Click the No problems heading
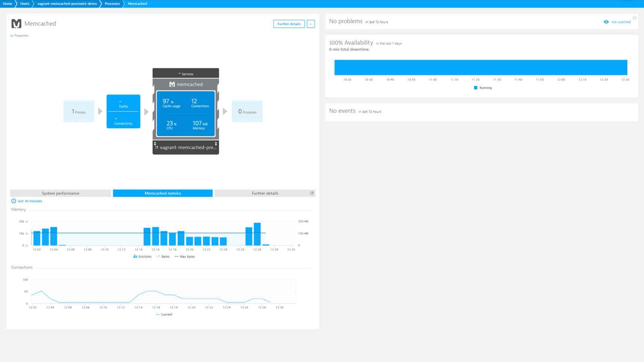Image resolution: width=644 pixels, height=362 pixels. (346, 21)
